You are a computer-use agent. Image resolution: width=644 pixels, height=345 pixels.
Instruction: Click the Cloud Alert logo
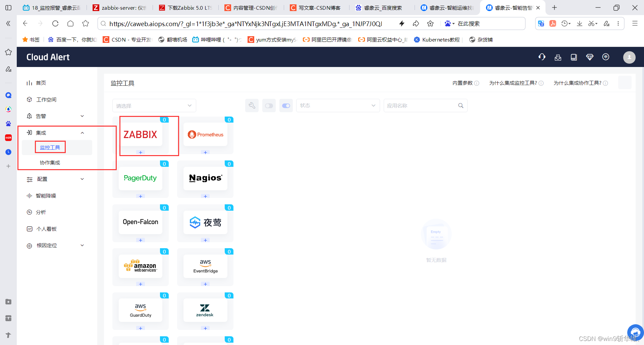48,57
